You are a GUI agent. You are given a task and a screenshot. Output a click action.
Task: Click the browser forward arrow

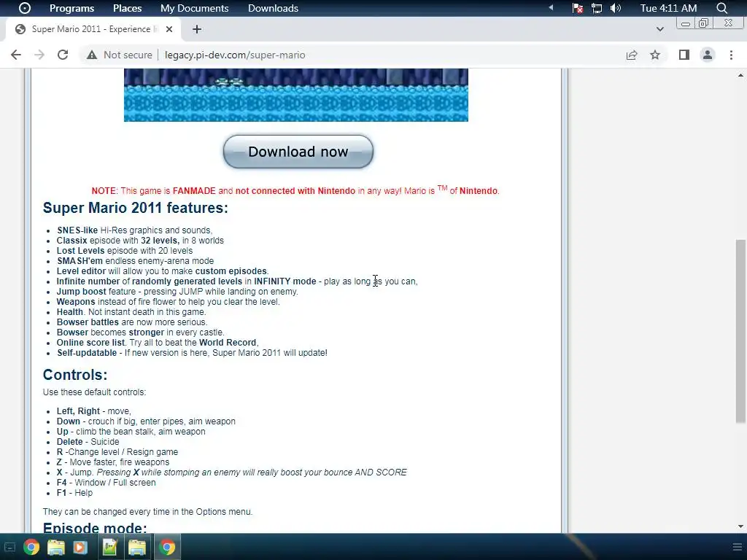(x=39, y=55)
